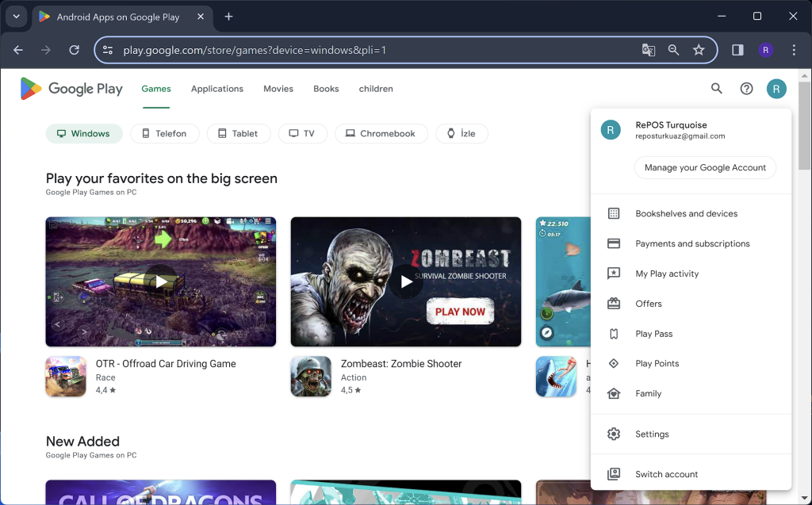Open the help center question mark icon
This screenshot has width=812, height=505.
pyautogui.click(x=746, y=89)
